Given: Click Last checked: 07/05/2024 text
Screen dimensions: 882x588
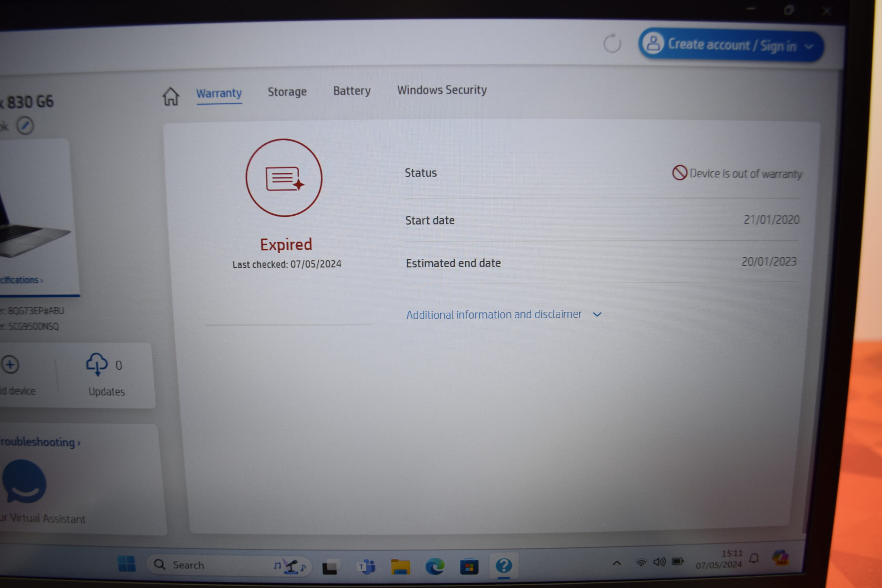Looking at the screenshot, I should click(287, 264).
